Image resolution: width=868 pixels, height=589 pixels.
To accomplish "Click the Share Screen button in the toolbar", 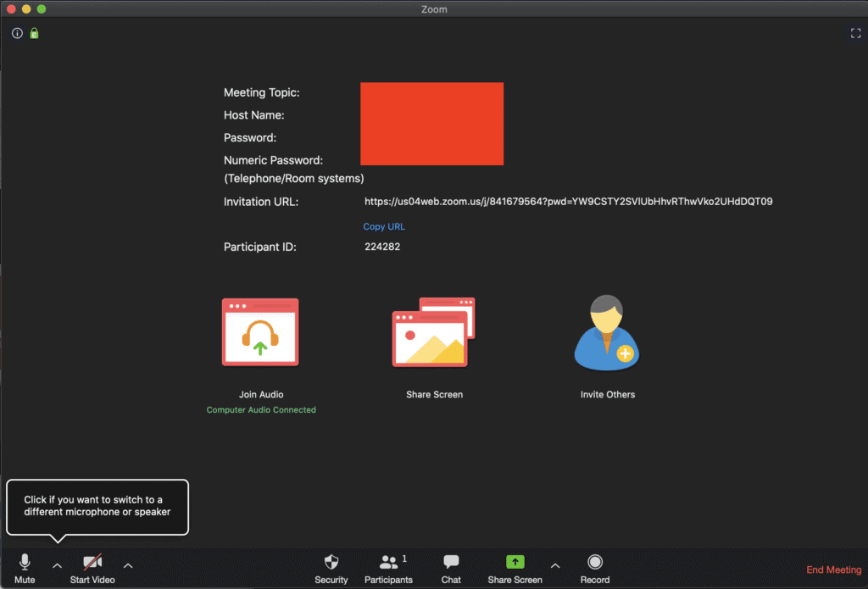I will pyautogui.click(x=514, y=568).
